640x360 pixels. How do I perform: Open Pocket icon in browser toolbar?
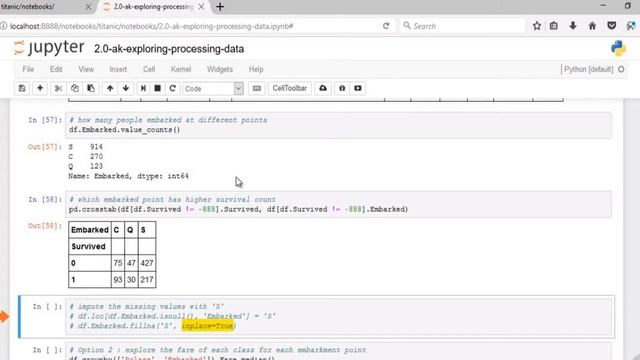tap(611, 26)
